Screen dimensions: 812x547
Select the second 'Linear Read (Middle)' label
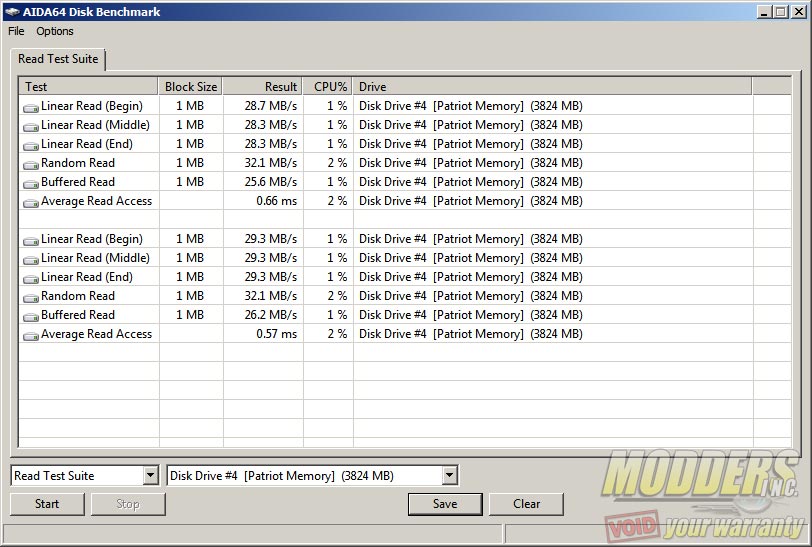95,258
